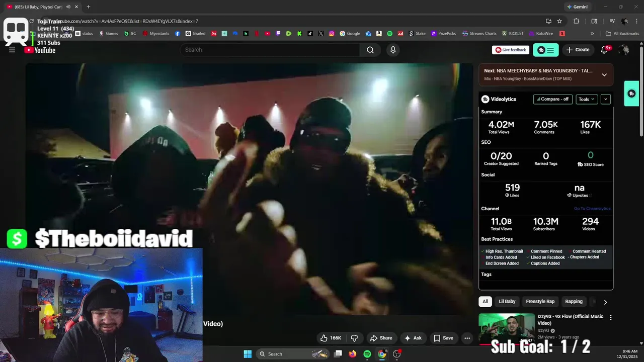Dislike the video with thumbs down
Image resolution: width=644 pixels, height=362 pixels.
354,338
